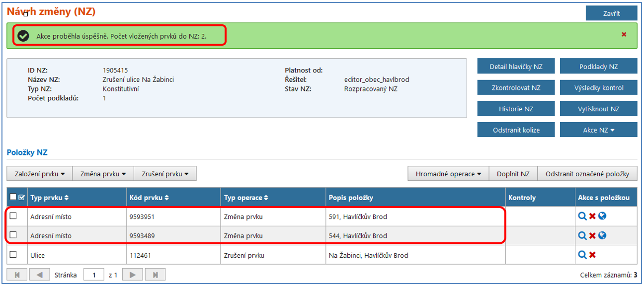Click globe icon for item 9593489

click(x=602, y=235)
